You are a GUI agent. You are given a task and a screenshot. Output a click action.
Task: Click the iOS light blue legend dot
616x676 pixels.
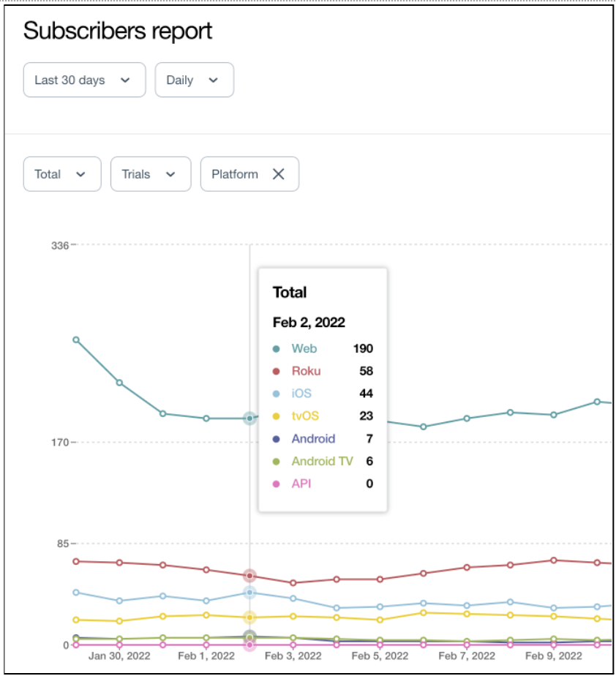tap(276, 394)
